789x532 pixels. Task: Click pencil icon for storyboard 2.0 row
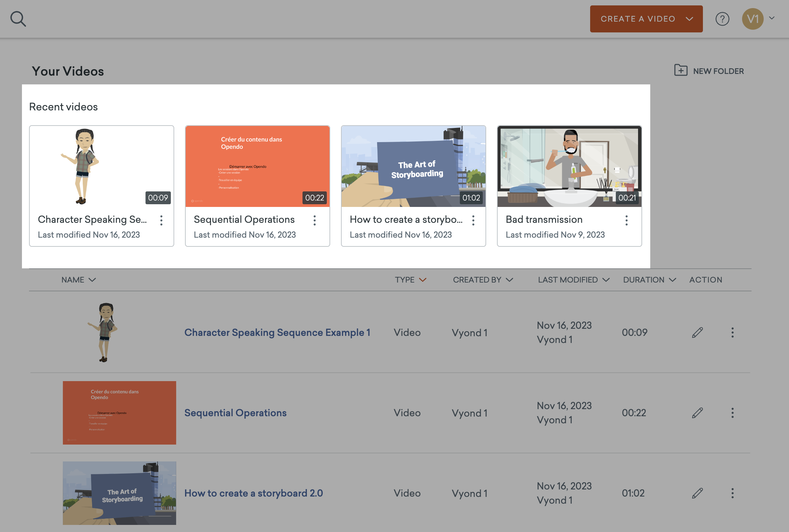tap(698, 493)
